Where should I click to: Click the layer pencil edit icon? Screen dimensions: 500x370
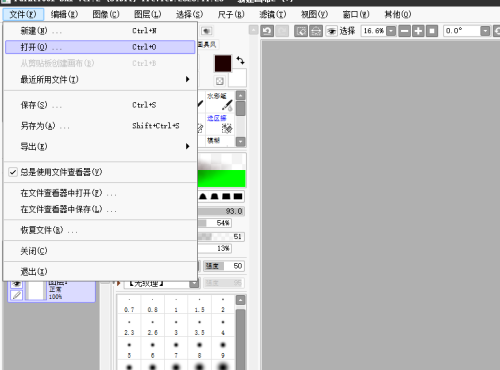point(16,295)
